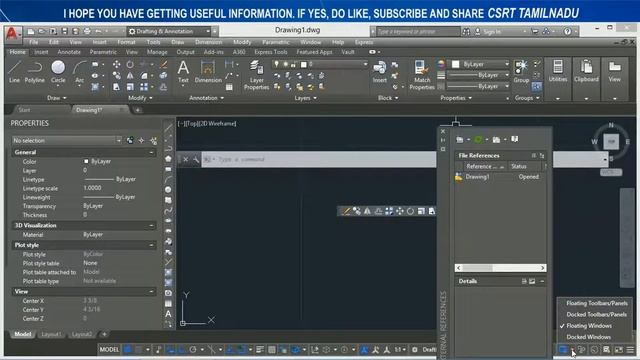
Task: Switch to the Annotate ribbon tab
Action: [69, 52]
